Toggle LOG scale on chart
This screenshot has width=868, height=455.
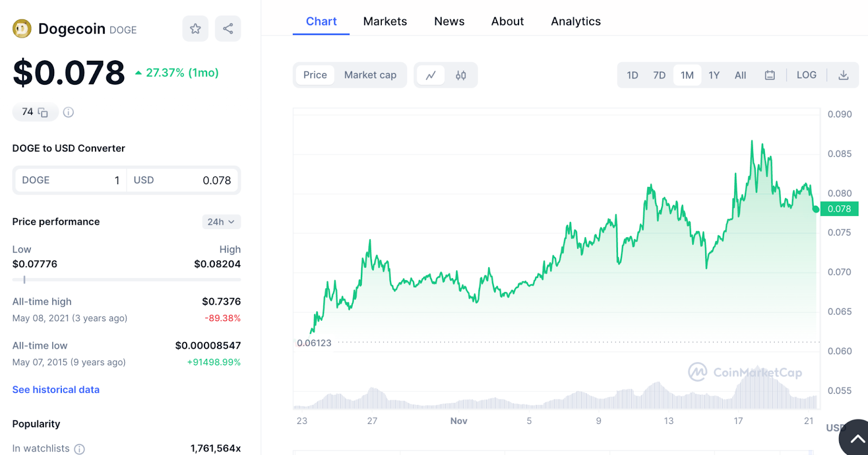(x=806, y=75)
